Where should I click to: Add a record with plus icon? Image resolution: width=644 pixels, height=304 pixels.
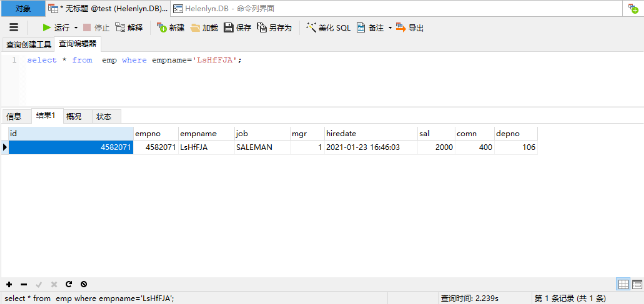(9, 284)
